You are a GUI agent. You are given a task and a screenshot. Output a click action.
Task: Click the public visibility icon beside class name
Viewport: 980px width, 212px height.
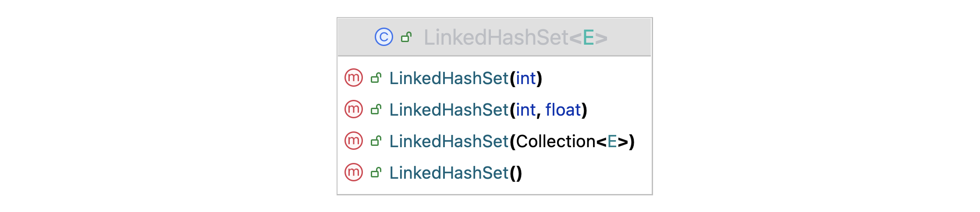(406, 37)
